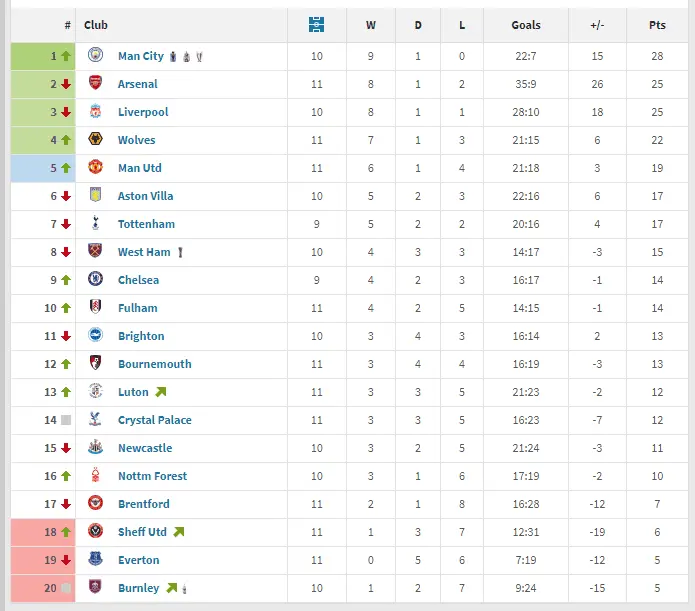
Task: Click the Arsenal club crest
Action: (95, 84)
